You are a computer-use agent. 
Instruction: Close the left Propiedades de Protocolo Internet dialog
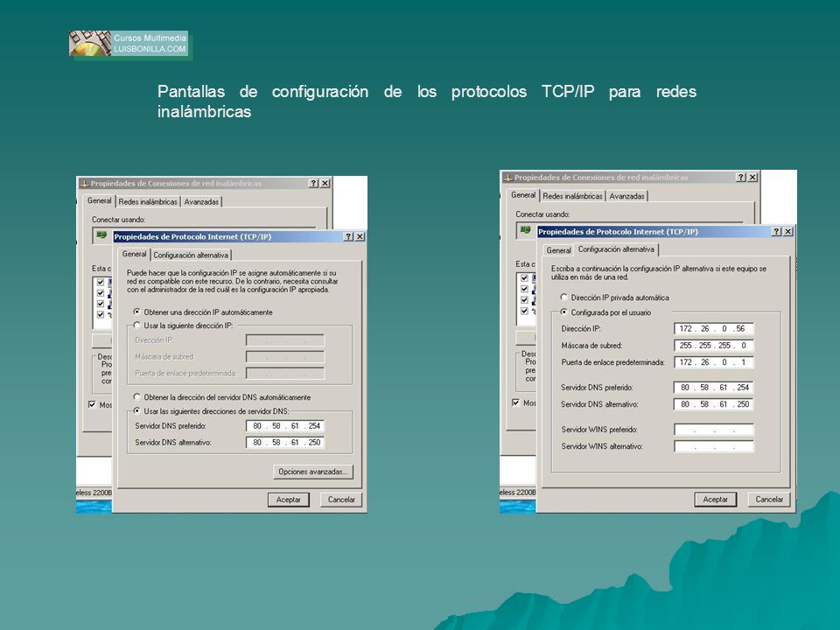pos(360,237)
